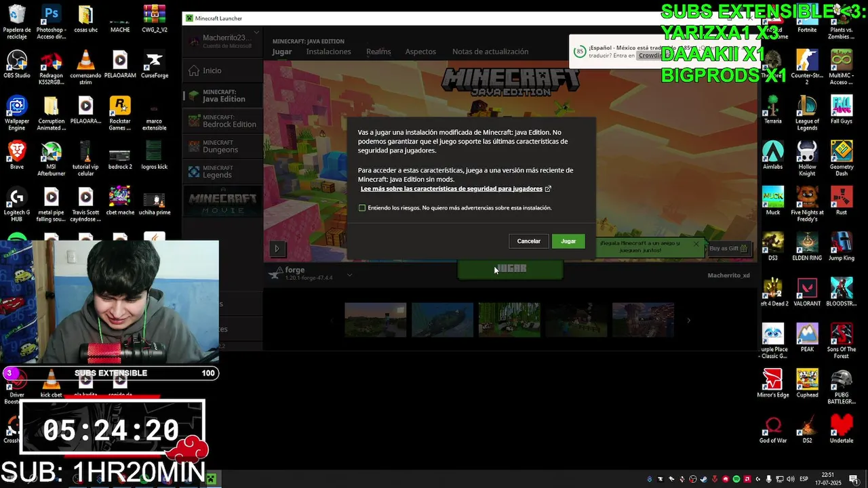This screenshot has width=868, height=488.
Task: Click the 22:51 taskbar clock
Action: [x=828, y=479]
